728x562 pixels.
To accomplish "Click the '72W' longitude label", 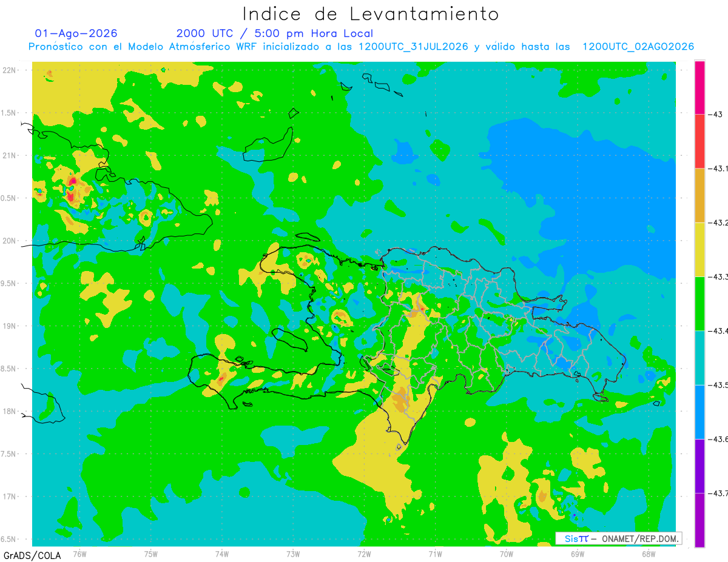I will tap(364, 554).
